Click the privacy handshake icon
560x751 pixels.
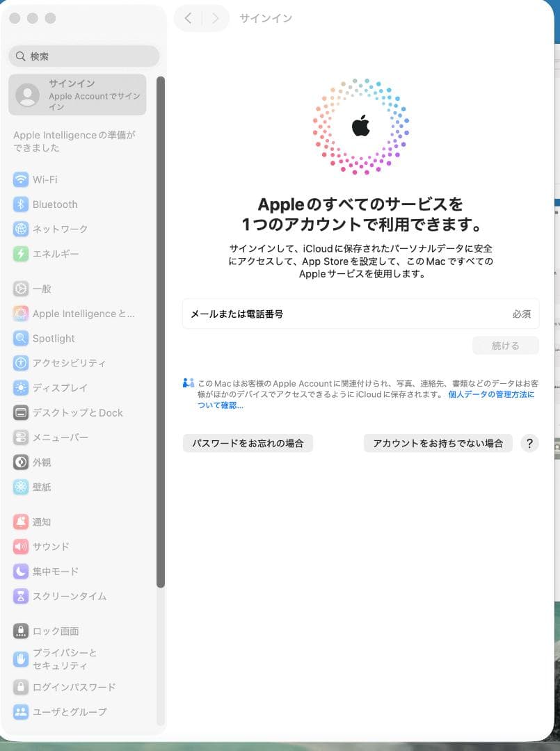tap(189, 383)
